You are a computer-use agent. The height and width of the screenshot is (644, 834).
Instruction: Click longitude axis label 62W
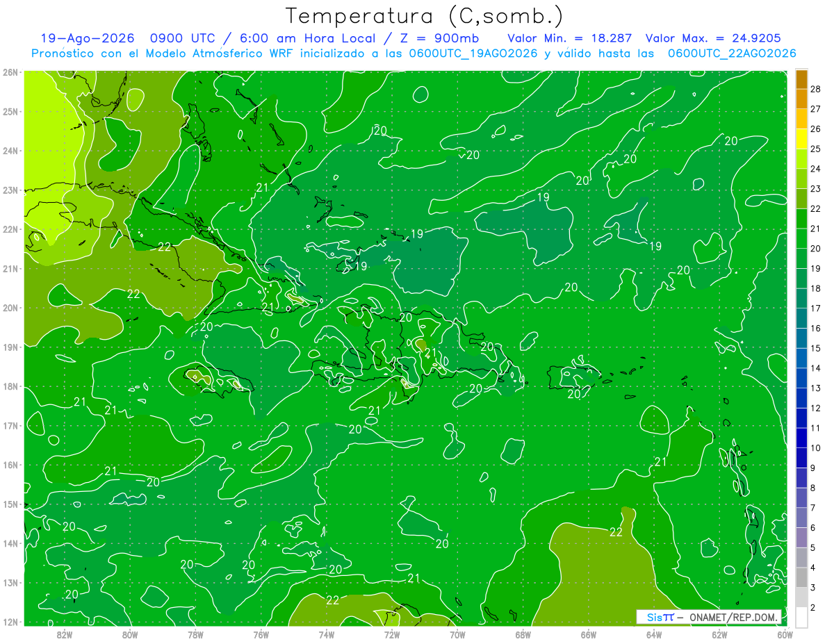[719, 634]
